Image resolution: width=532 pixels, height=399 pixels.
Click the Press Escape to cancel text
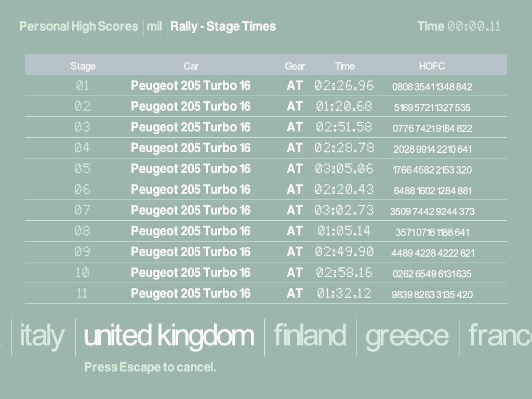(150, 367)
